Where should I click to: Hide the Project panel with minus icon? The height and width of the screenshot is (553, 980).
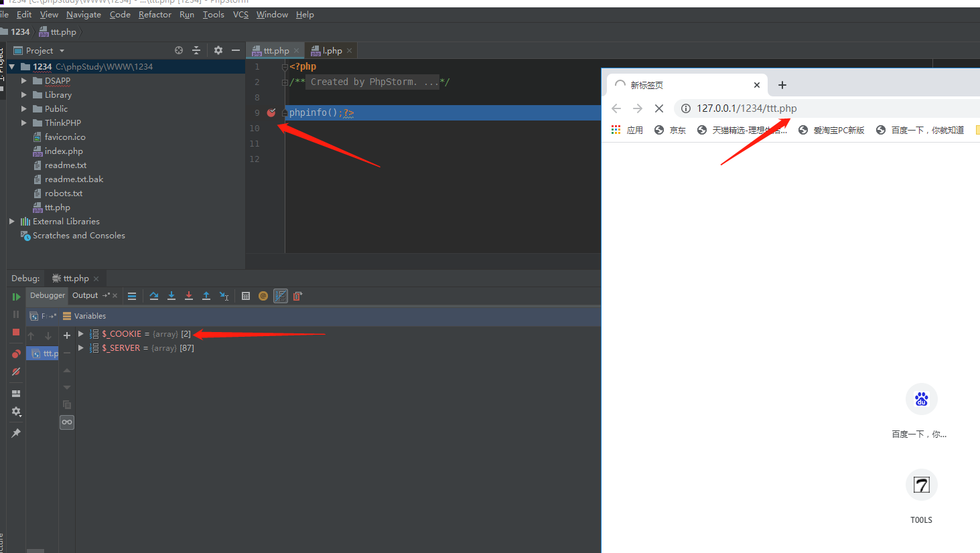pyautogui.click(x=236, y=50)
